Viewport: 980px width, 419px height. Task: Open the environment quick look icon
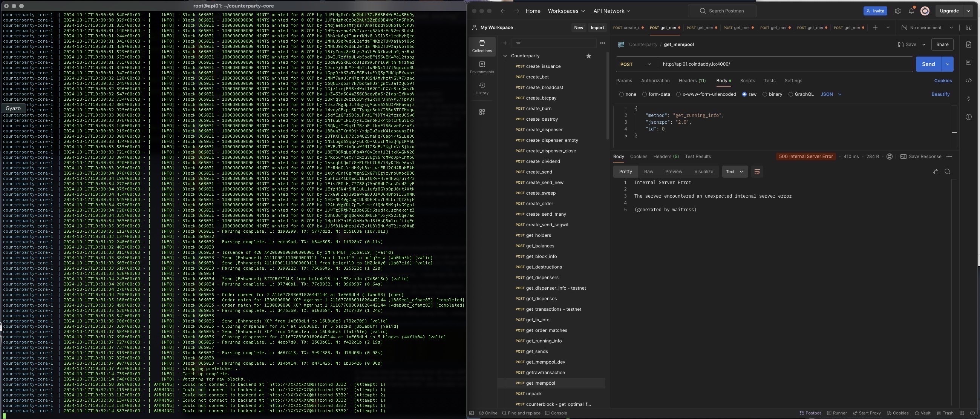click(x=968, y=28)
